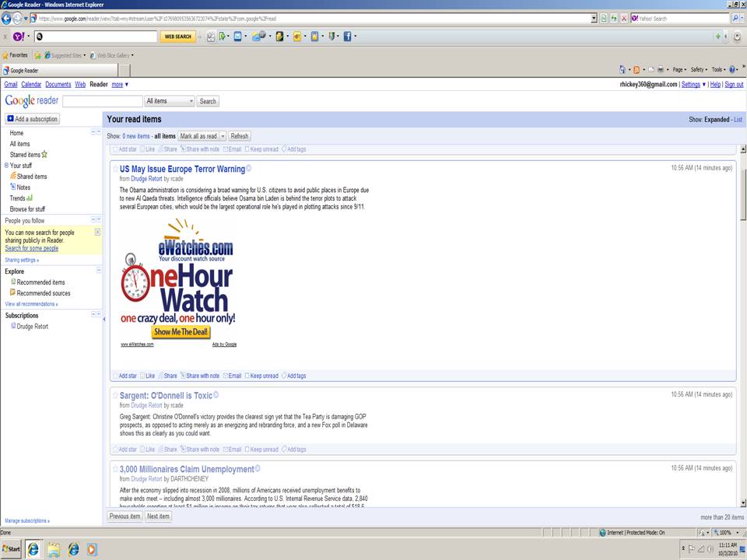Click the Next item button
Viewport: 747px width, 560px height.
click(158, 516)
